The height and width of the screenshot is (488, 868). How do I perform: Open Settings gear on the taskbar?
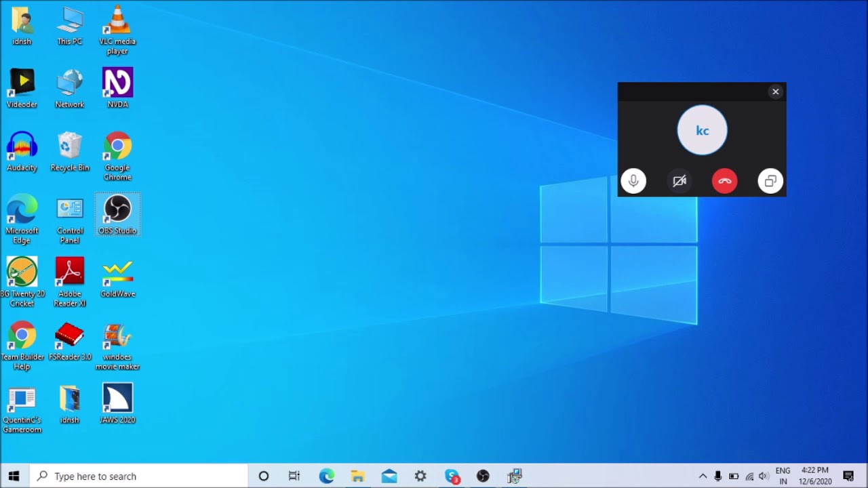point(420,476)
